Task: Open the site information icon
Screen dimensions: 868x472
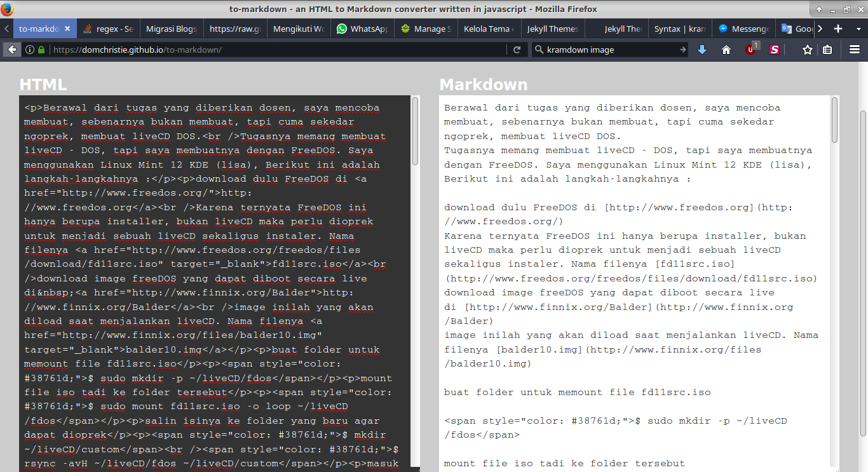Action: (x=30, y=50)
